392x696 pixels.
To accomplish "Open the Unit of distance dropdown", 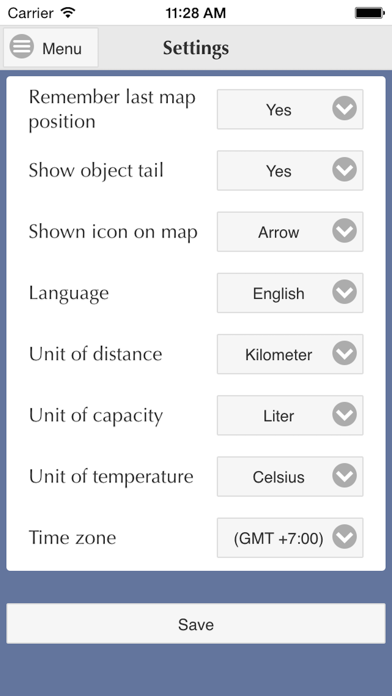I will [x=290, y=354].
